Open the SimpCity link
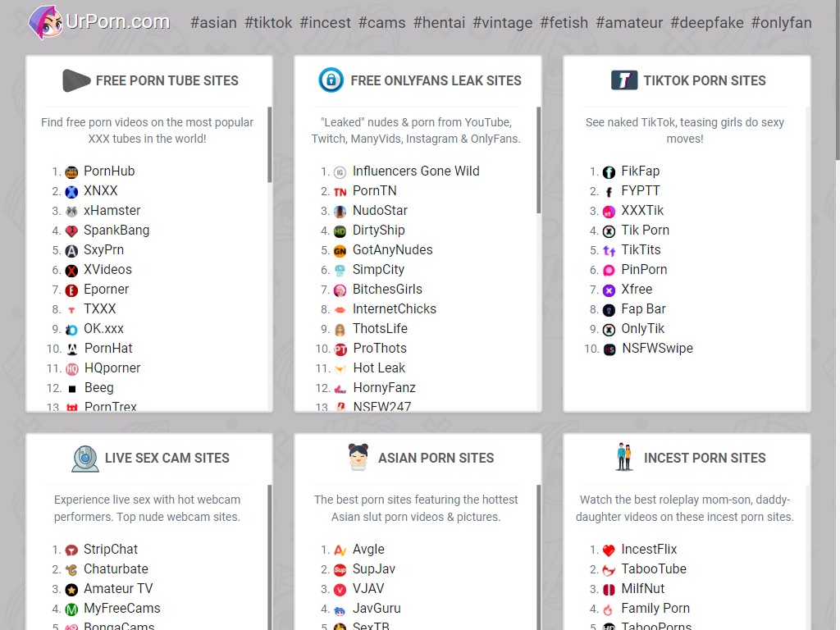Image resolution: width=840 pixels, height=630 pixels. click(378, 269)
